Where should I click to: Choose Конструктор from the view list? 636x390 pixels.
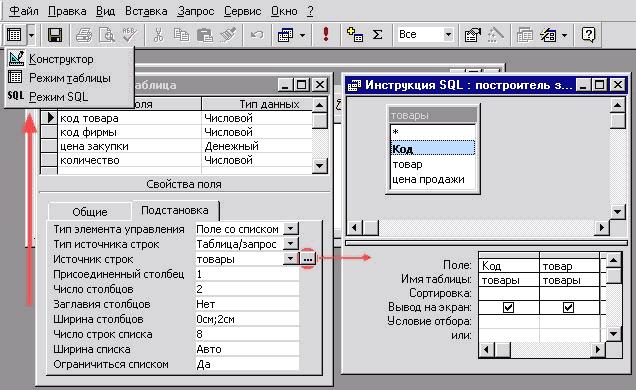[69, 59]
